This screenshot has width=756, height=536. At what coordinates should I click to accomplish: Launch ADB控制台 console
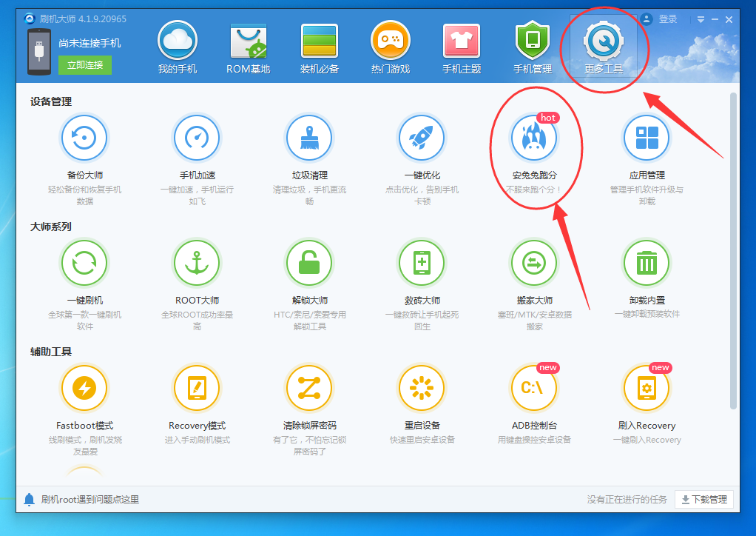pos(534,387)
